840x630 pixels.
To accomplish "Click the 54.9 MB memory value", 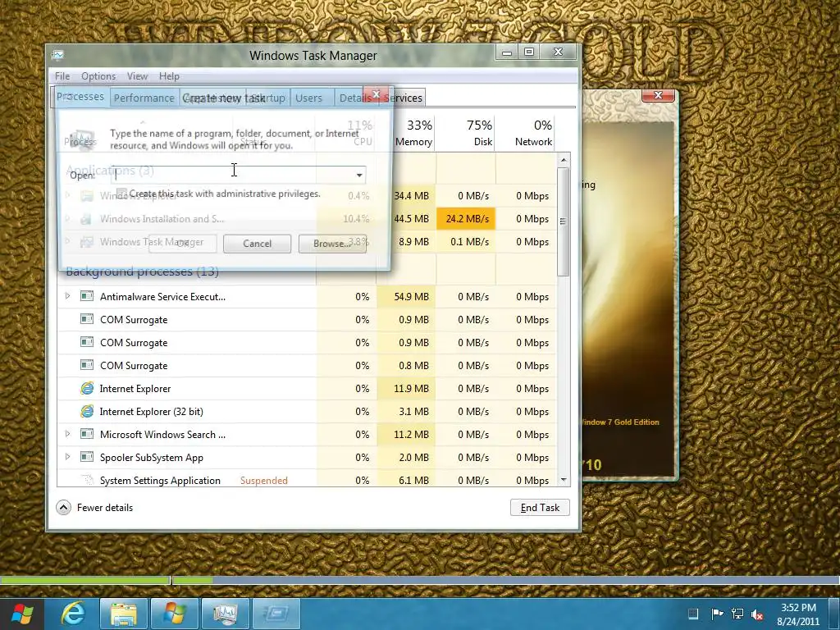I will tap(411, 297).
